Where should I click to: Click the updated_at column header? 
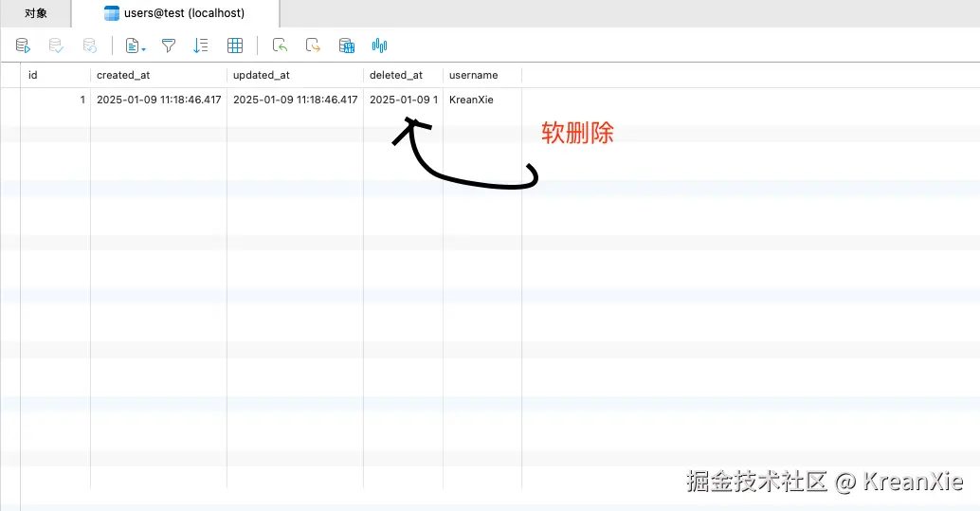coord(295,75)
